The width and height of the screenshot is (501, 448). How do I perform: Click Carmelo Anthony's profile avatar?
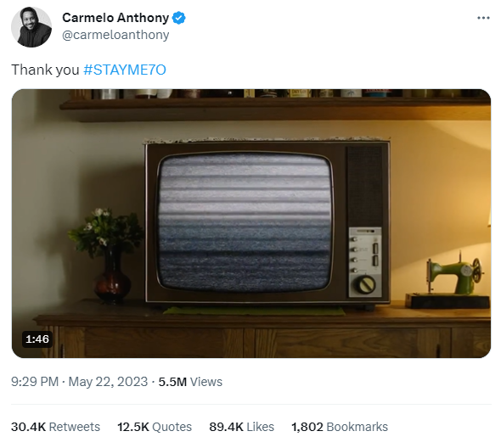31,27
